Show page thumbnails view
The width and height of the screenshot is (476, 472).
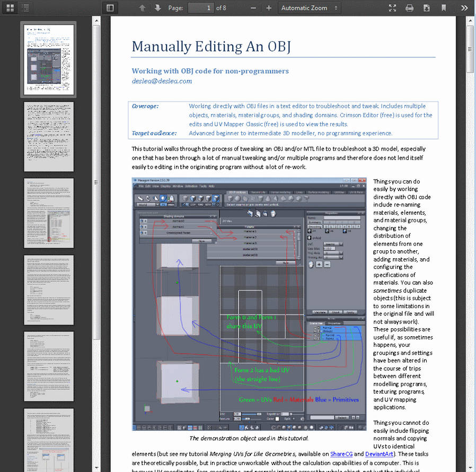click(10, 7)
